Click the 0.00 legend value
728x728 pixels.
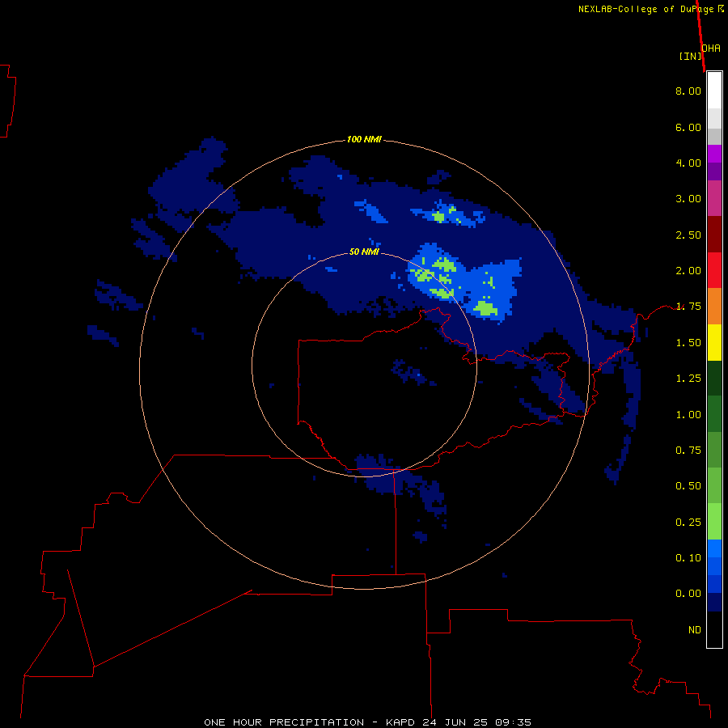pyautogui.click(x=688, y=594)
